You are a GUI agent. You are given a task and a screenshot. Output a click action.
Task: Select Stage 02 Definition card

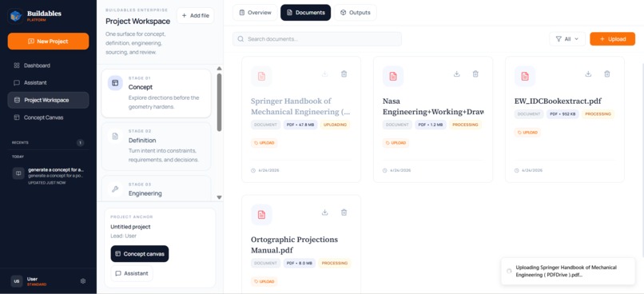coord(156,146)
